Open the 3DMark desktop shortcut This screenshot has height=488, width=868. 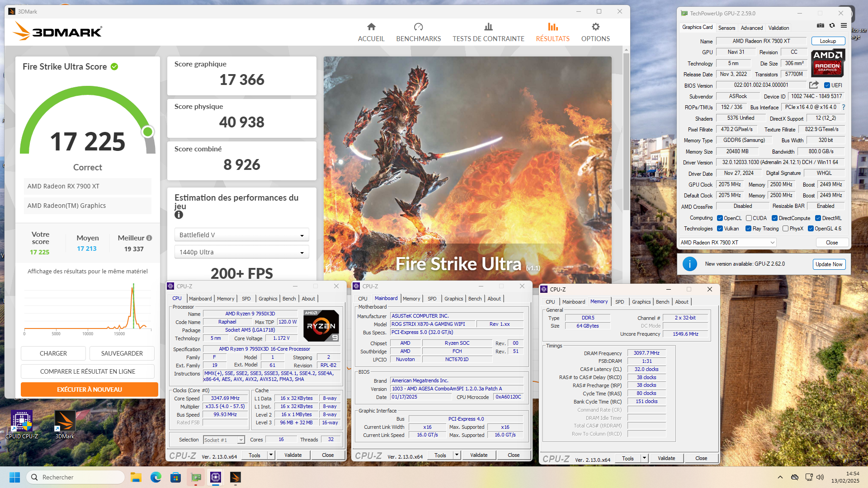point(65,425)
